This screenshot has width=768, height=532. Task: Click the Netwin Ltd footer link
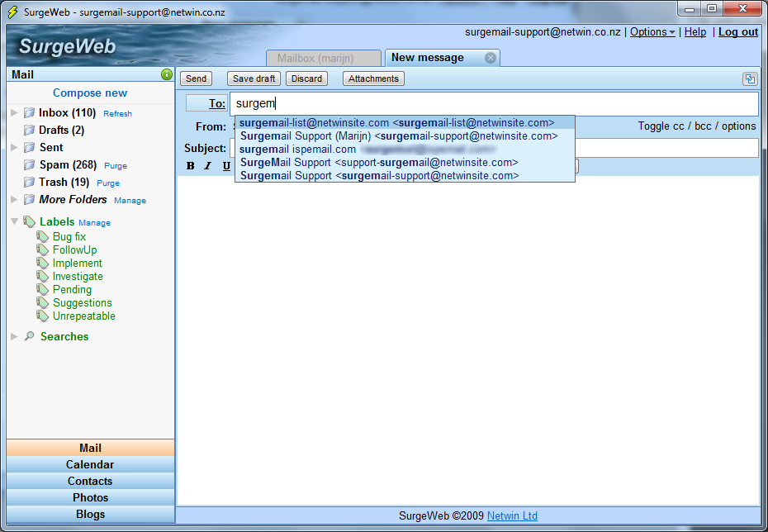(x=512, y=516)
